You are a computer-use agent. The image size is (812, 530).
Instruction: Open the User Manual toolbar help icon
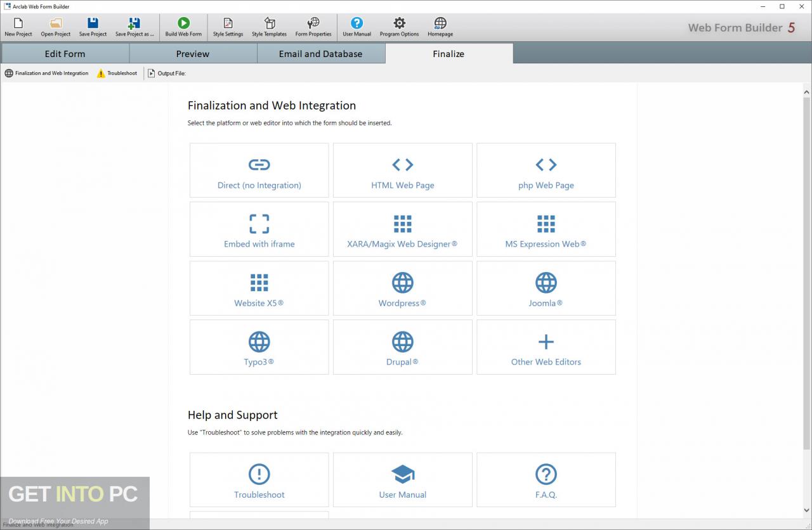point(357,27)
